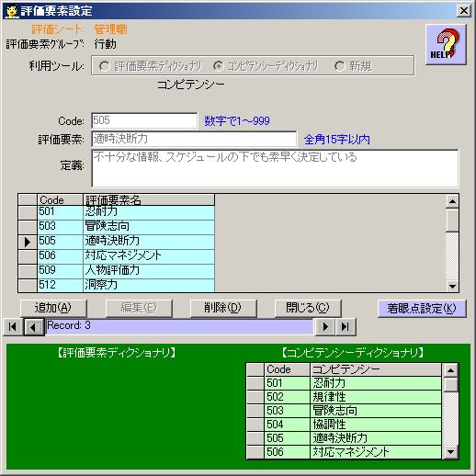
Task: Jump to last record arrow button
Action: click(346, 327)
